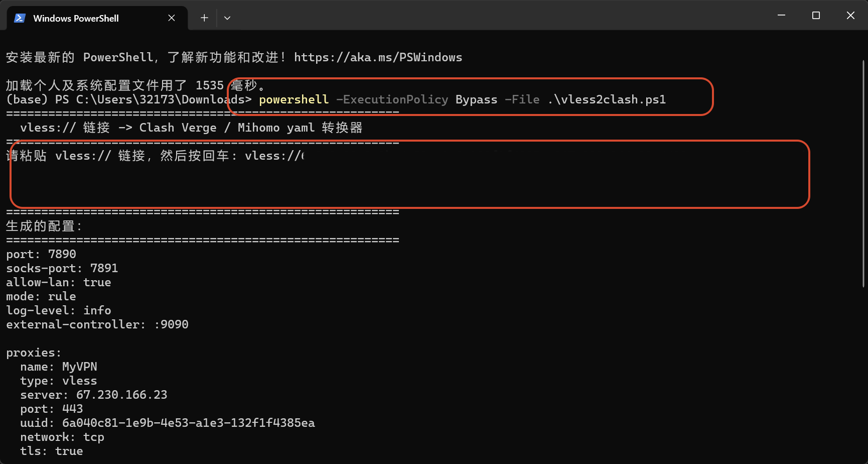Click the powershell command word in the prompt
This screenshot has width=868, height=464.
click(294, 99)
